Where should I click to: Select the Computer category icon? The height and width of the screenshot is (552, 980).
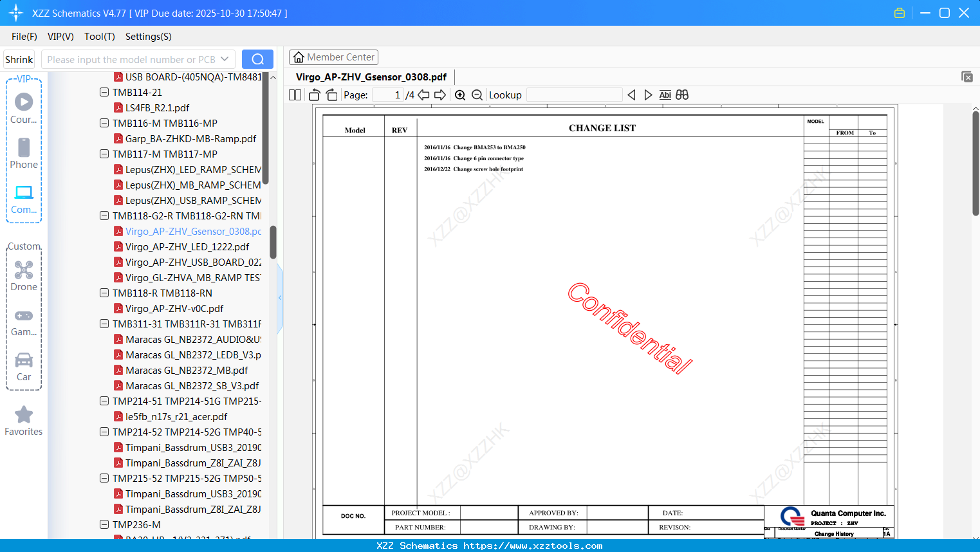[24, 199]
